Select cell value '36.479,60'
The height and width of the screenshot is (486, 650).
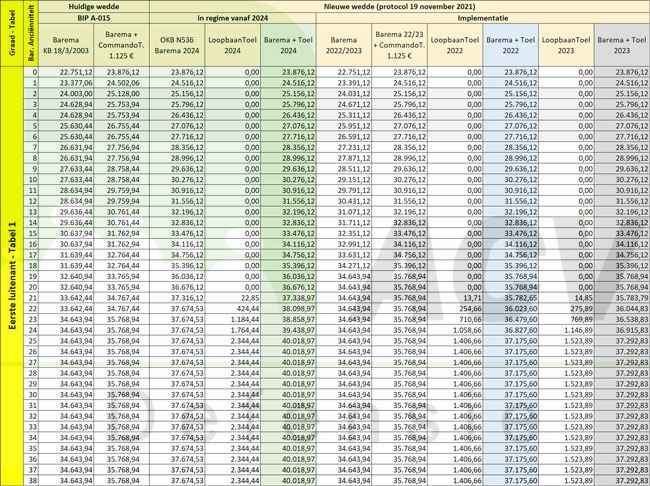(521, 320)
